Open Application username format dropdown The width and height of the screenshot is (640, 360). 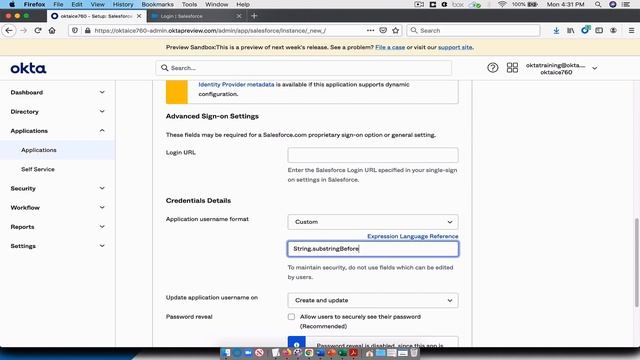pos(373,222)
